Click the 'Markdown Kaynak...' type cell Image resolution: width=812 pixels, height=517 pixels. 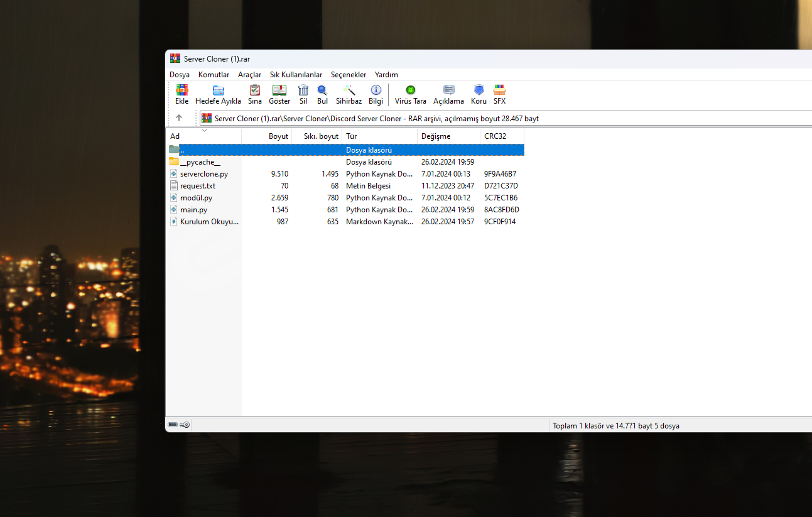(379, 222)
